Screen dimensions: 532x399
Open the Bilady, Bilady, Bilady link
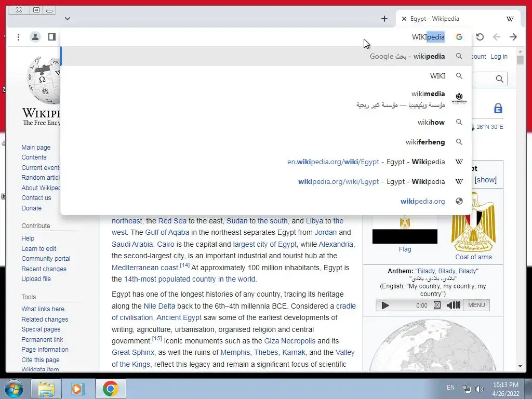[447, 271]
